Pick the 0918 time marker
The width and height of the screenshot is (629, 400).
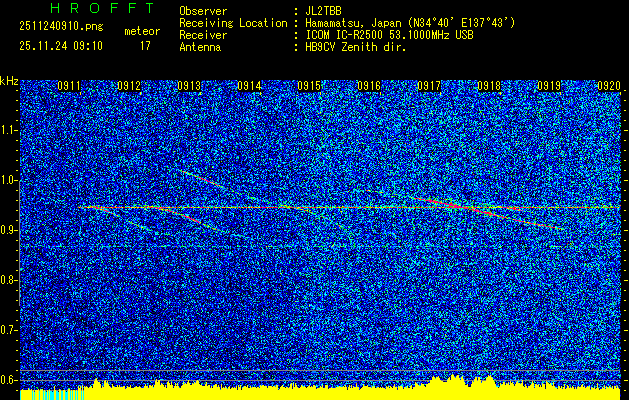pos(489,86)
